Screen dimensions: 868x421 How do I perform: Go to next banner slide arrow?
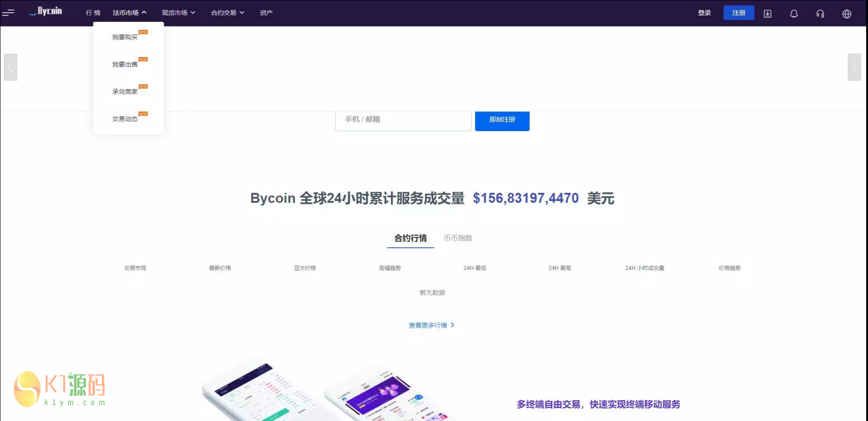(x=854, y=67)
